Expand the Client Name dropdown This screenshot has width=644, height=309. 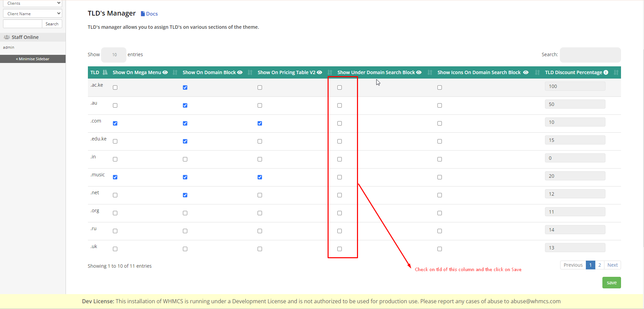(x=32, y=14)
